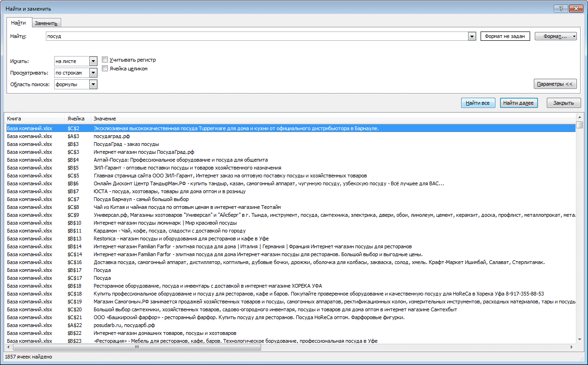
Task: Open the Просматривать 'по строкам' dropdown
Action: (x=93, y=73)
